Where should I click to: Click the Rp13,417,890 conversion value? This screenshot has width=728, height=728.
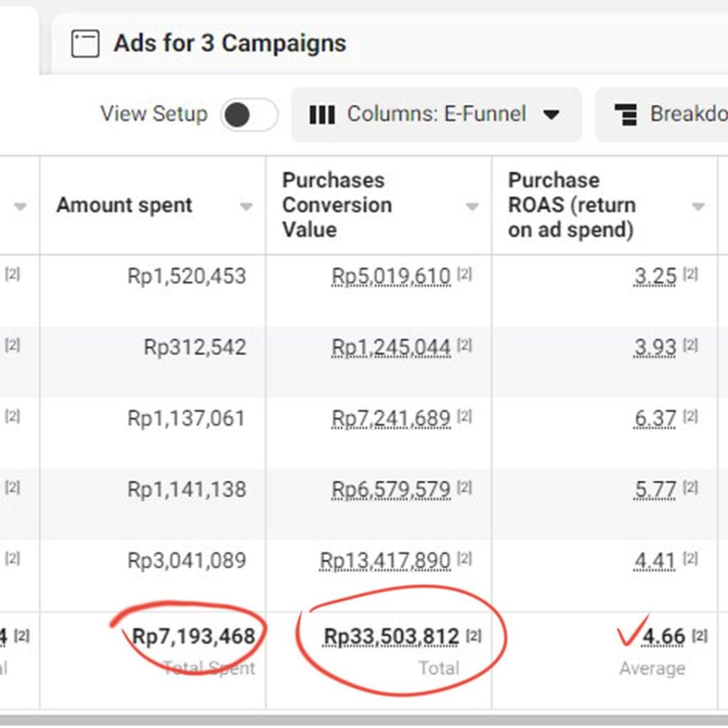pyautogui.click(x=385, y=560)
